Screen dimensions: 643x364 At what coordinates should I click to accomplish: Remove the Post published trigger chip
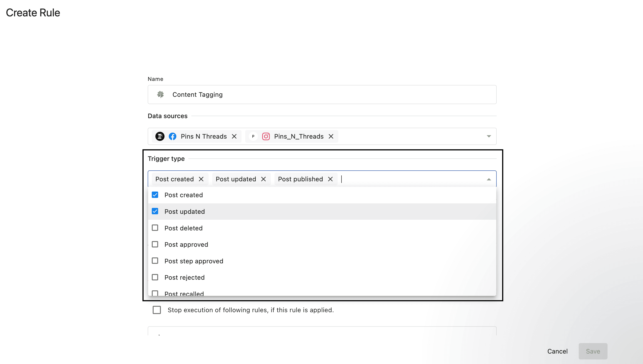pos(330,179)
